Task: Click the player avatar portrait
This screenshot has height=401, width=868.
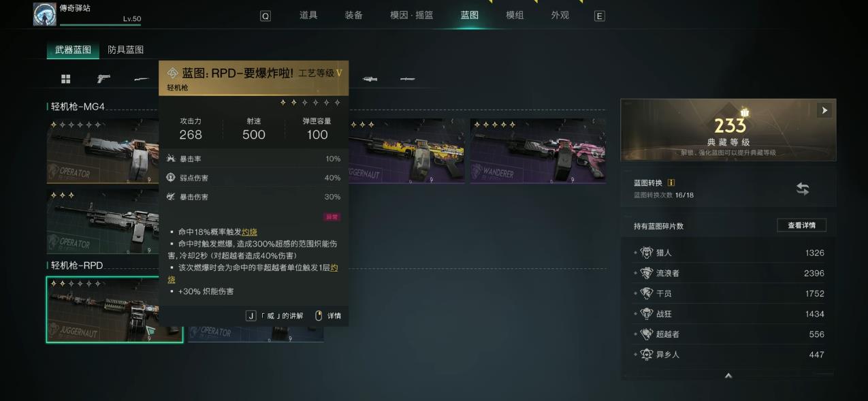Action: (x=45, y=14)
